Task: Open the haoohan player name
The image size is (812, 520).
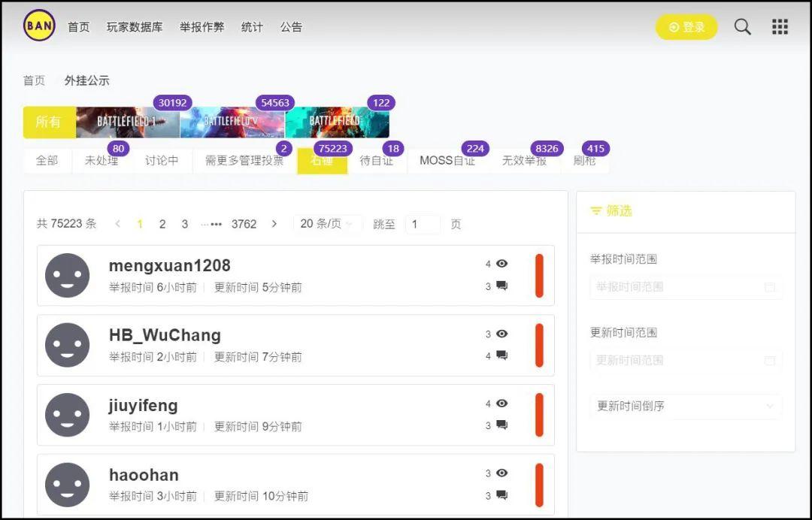Action: click(x=144, y=474)
